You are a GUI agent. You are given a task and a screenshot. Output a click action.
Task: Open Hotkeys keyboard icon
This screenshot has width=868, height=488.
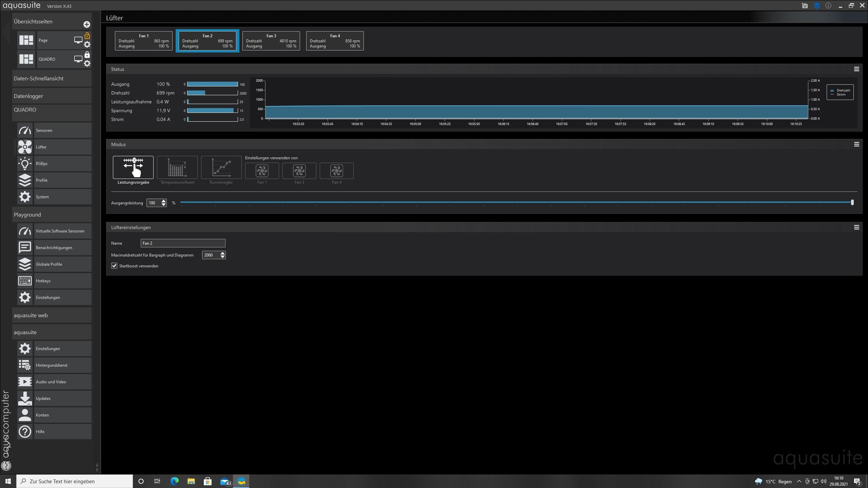25,281
